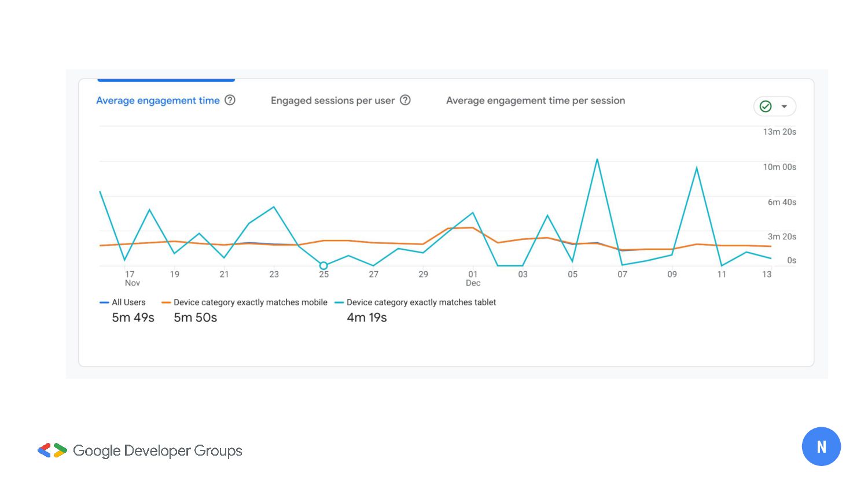Click the 01 Dec date label on axis
The image size is (868, 488).
[x=473, y=278]
